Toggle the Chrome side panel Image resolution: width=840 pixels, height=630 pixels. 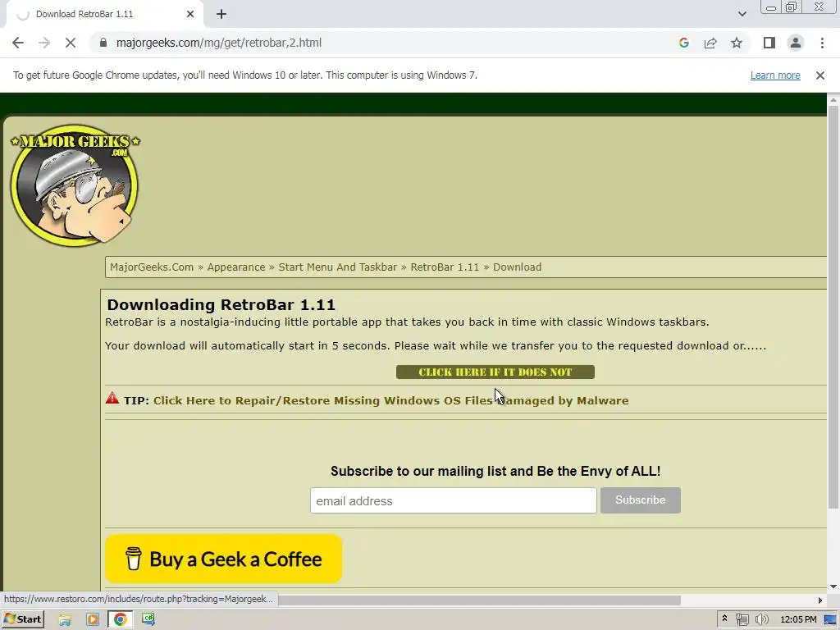769,43
